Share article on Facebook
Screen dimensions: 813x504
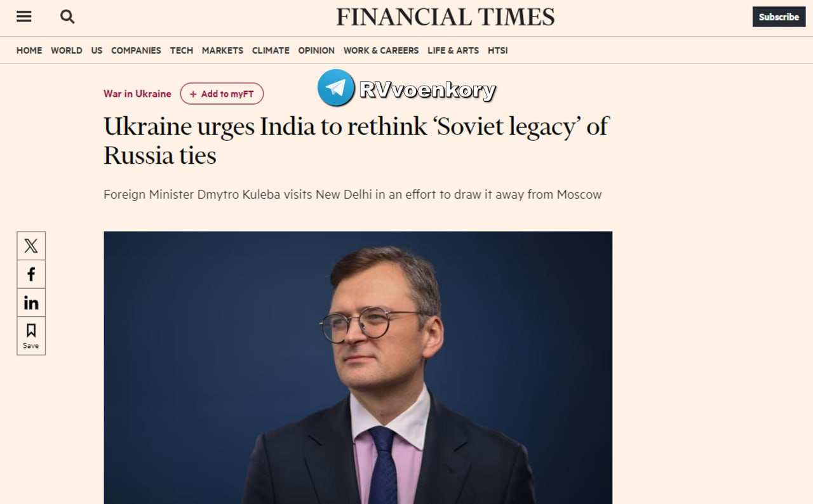31,274
